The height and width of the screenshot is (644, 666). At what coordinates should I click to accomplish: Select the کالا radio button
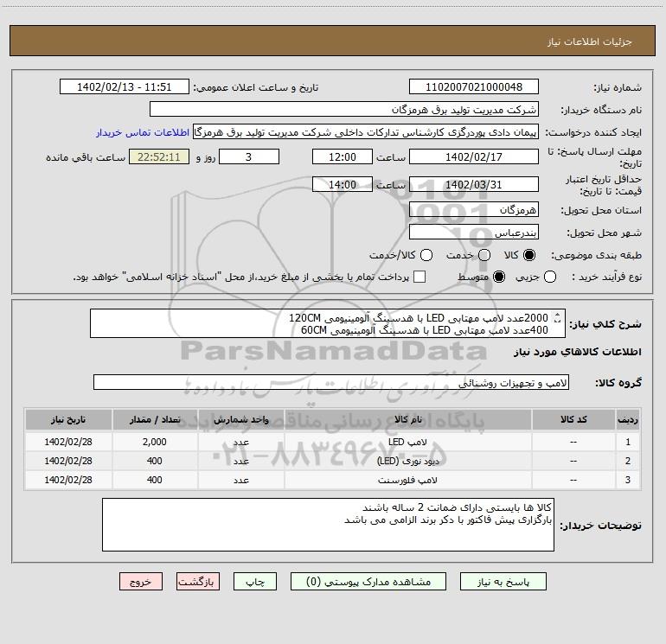[x=529, y=255]
